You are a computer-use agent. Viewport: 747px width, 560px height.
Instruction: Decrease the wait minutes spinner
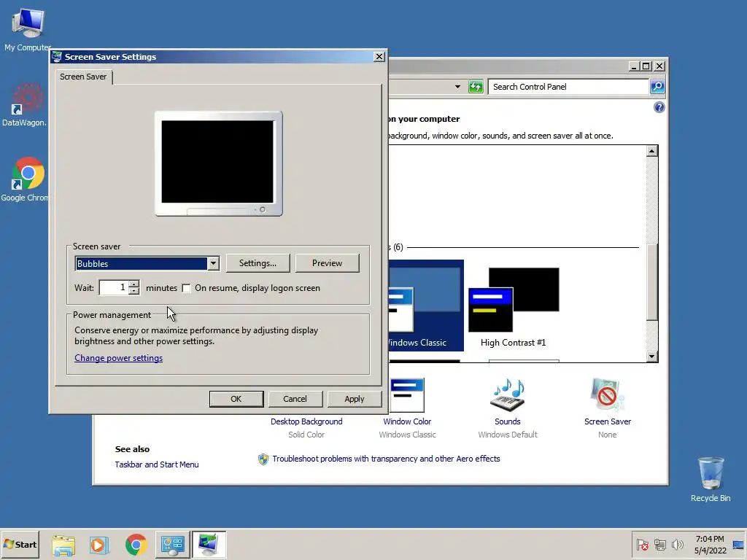coord(134,292)
